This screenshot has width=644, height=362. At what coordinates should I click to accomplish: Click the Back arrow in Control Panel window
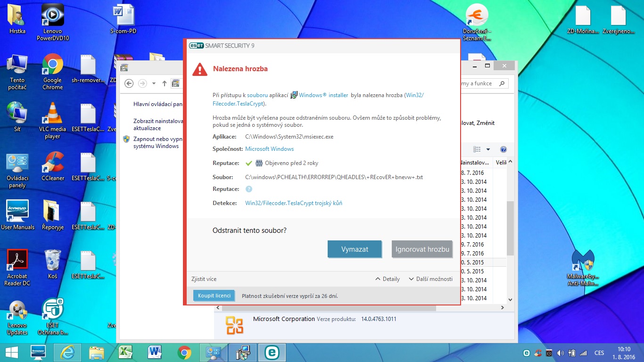tap(129, 83)
